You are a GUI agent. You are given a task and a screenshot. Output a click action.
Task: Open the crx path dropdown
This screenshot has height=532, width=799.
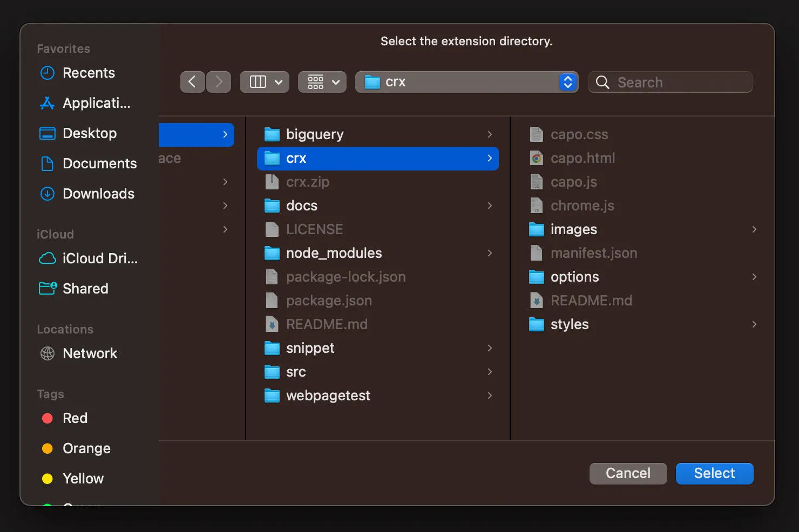click(567, 82)
